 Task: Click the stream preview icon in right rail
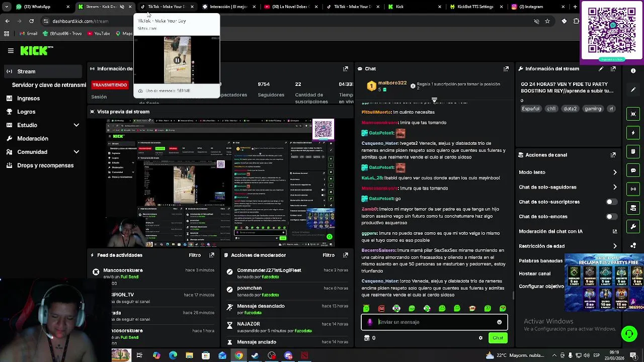click(x=633, y=114)
